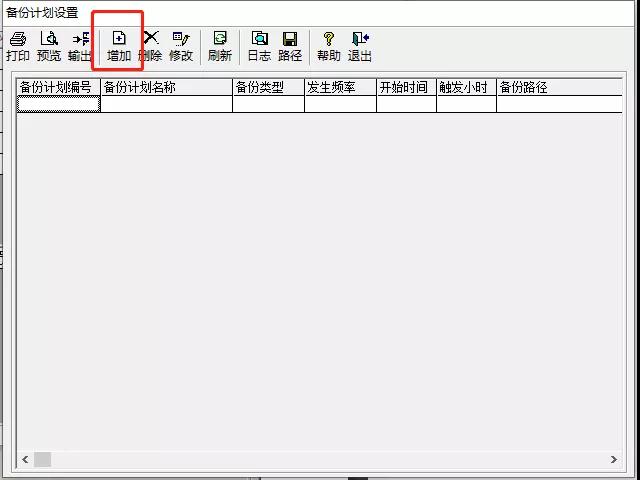Click the 删除 (Delete) toolbar icon
640x480 pixels.
click(x=150, y=46)
